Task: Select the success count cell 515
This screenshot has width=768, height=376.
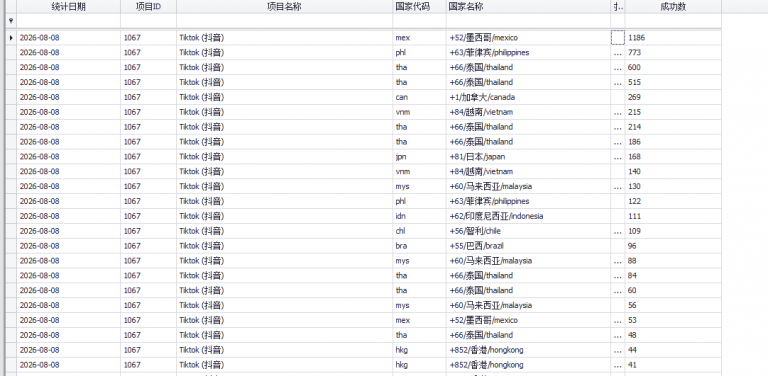Action: tap(673, 82)
